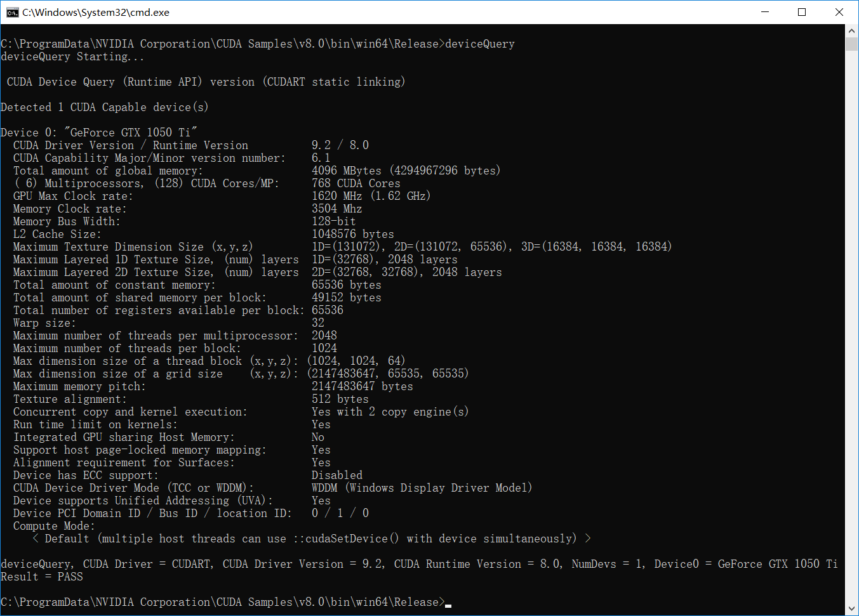The height and width of the screenshot is (616, 859).
Task: Click "Device supports Unified Addressing (UVA):" label
Action: [x=143, y=501]
